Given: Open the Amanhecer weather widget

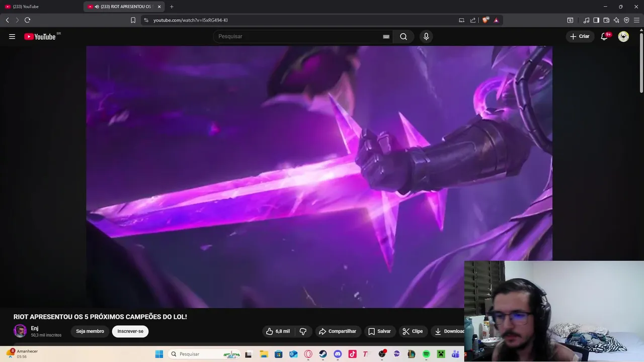Looking at the screenshot, I should pos(23,353).
